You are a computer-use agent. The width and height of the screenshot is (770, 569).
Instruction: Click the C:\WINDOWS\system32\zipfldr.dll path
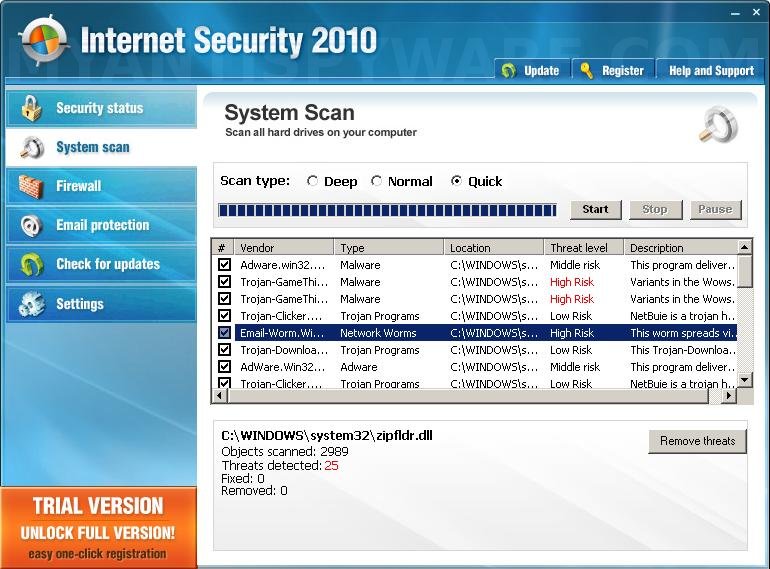point(327,435)
